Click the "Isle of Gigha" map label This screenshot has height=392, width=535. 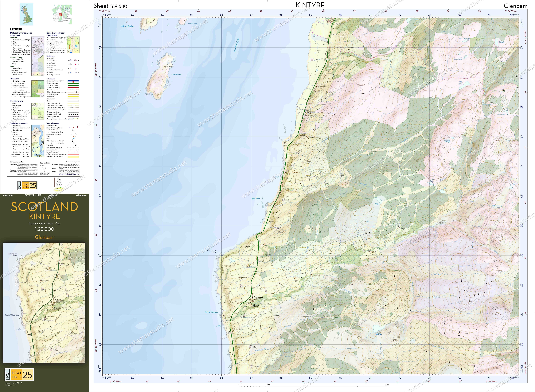tap(127, 26)
